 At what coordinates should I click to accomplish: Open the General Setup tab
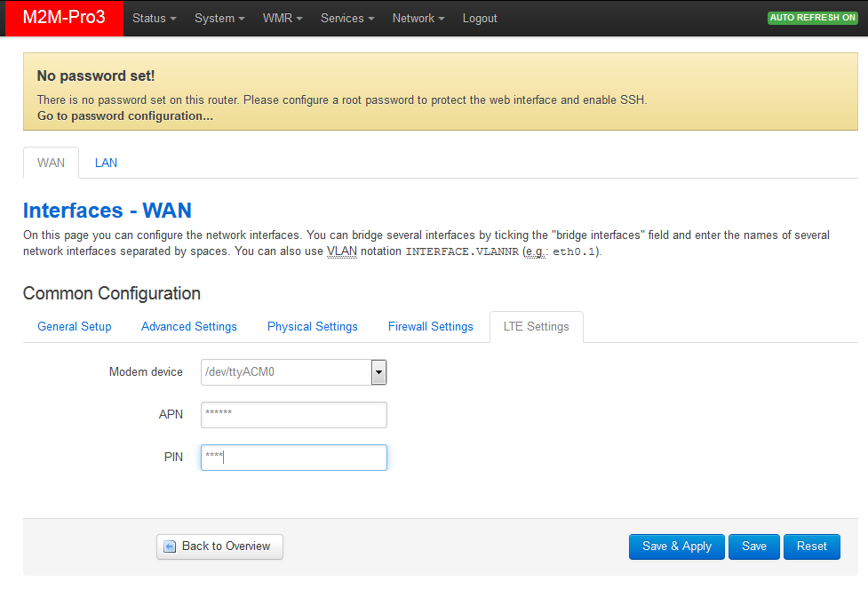tap(74, 327)
